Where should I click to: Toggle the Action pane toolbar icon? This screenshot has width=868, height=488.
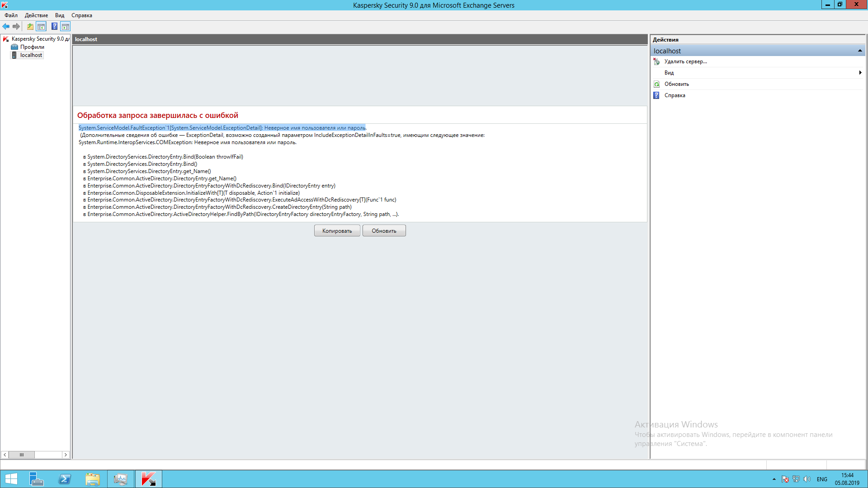[x=66, y=27]
